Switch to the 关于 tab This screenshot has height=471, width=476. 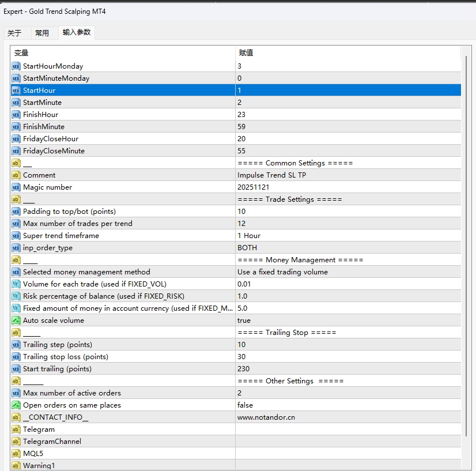tap(14, 33)
